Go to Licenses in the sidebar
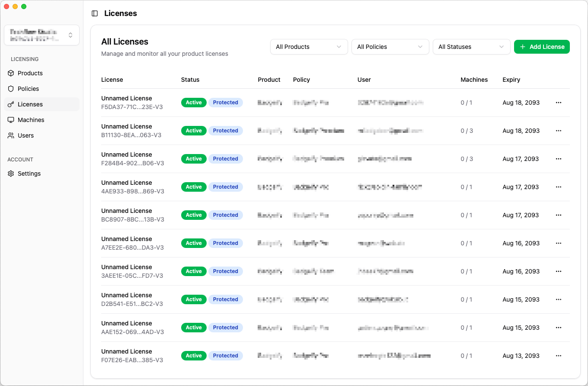Image resolution: width=588 pixels, height=386 pixels. [42, 104]
